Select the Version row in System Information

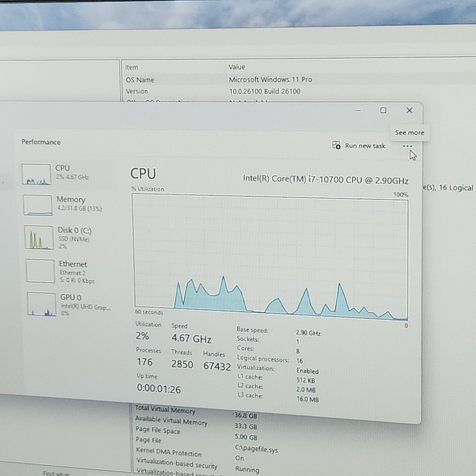[298, 91]
